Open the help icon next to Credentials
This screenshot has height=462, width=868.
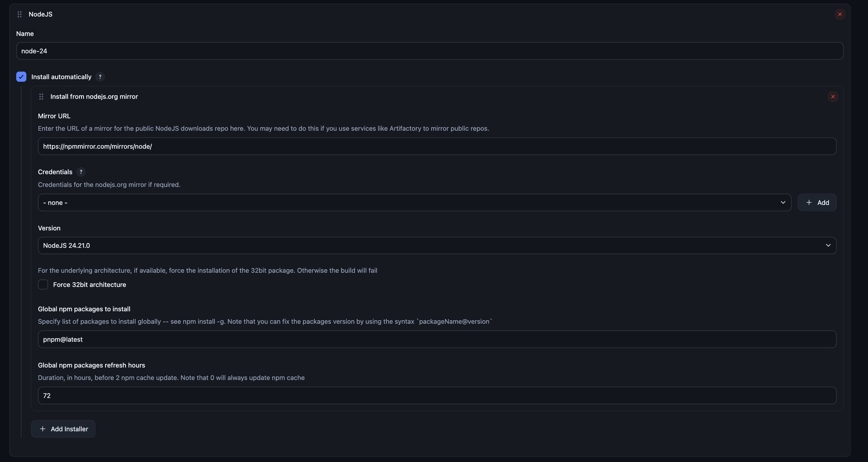pos(81,172)
